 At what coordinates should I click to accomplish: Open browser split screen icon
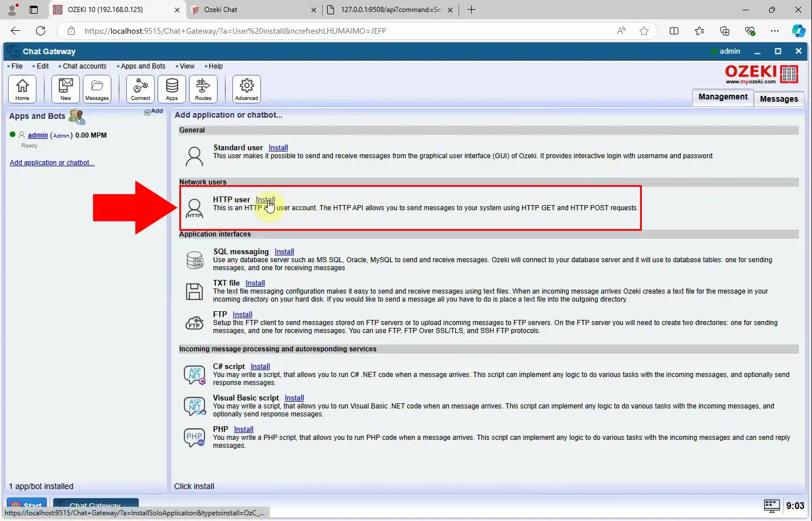click(674, 31)
